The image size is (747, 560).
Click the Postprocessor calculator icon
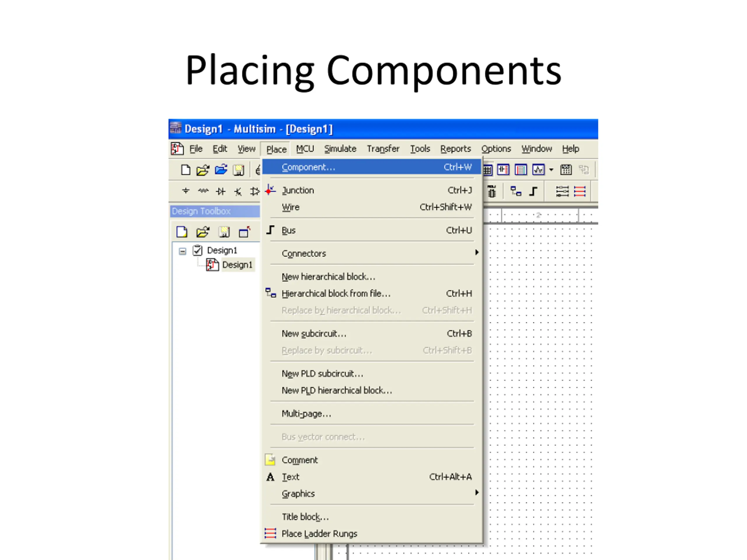coord(566,169)
